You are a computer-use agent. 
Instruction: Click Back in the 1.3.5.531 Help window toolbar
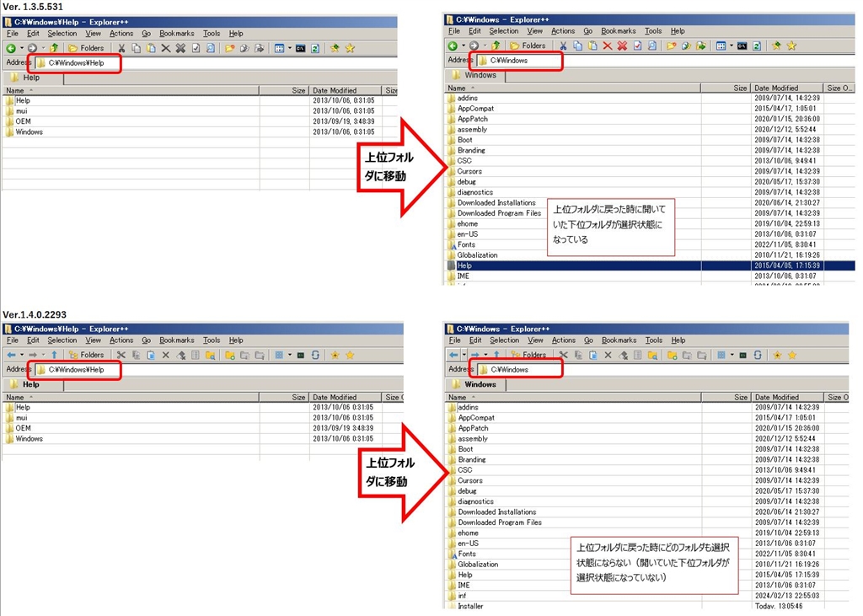[11, 48]
